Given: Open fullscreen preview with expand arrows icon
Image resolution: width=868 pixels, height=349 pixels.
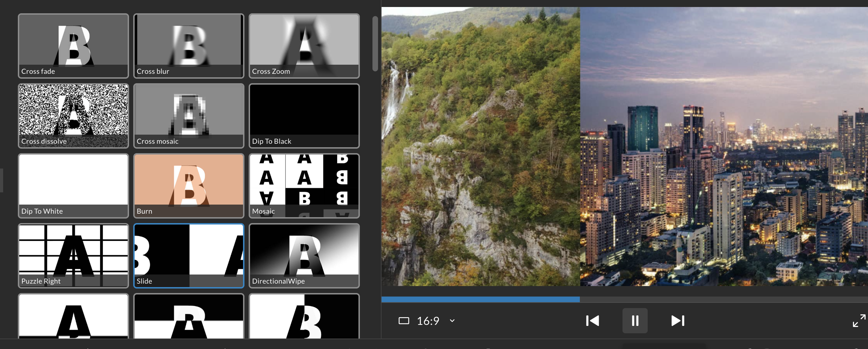Looking at the screenshot, I should point(859,321).
